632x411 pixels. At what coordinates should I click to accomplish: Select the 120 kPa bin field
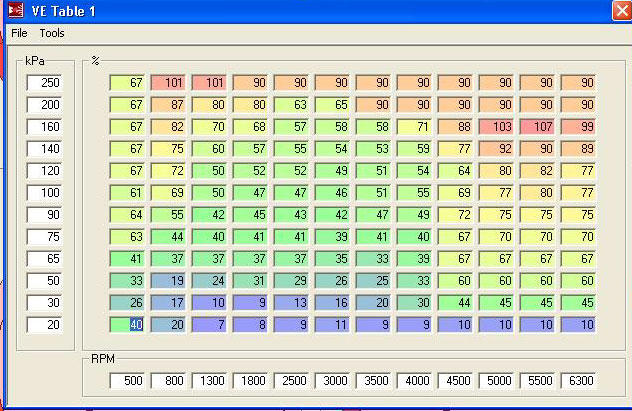[45, 171]
